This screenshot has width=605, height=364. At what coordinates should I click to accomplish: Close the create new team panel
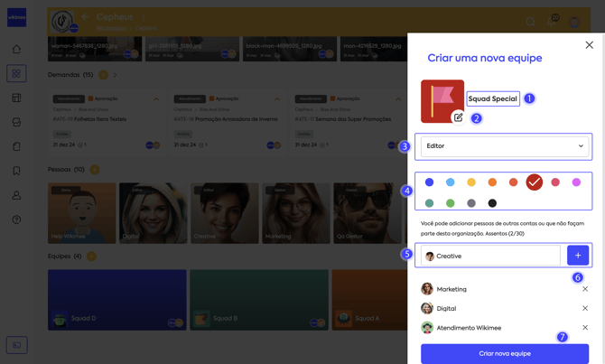tap(589, 45)
